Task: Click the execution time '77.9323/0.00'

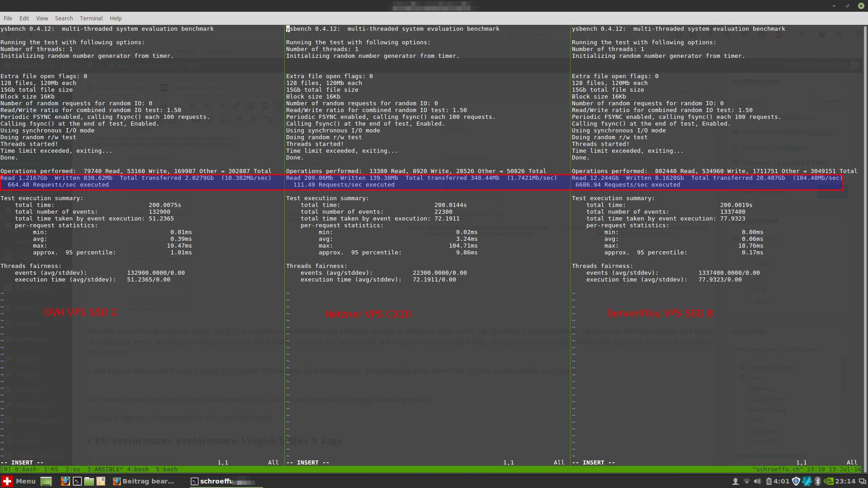Action: tap(720, 280)
